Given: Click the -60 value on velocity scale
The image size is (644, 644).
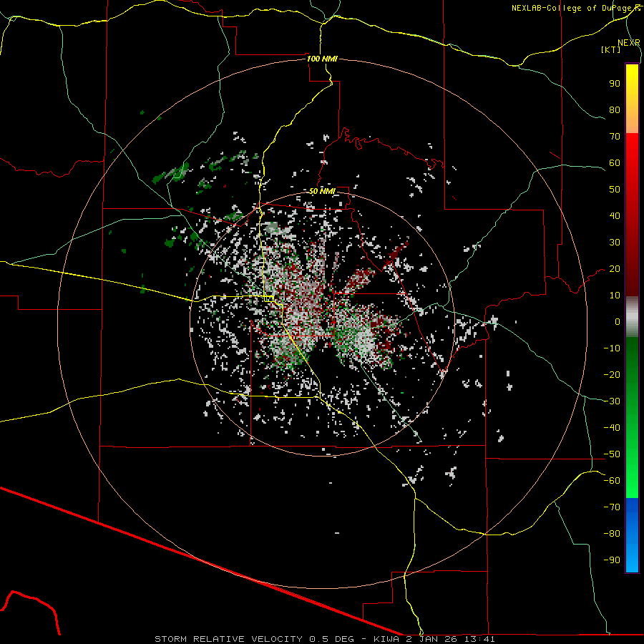Looking at the screenshot, I should 612,481.
